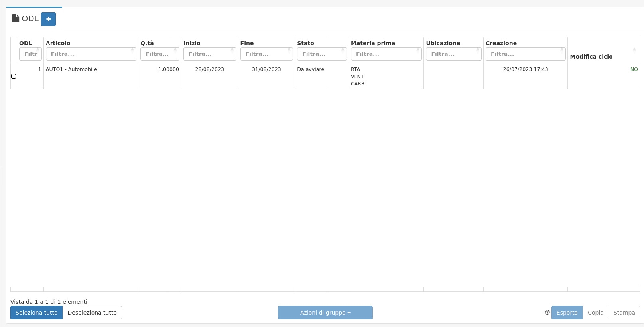Viewport: 644px width, 327px height.
Task: Click the NO value in Modifica ciclo
Action: 634,69
